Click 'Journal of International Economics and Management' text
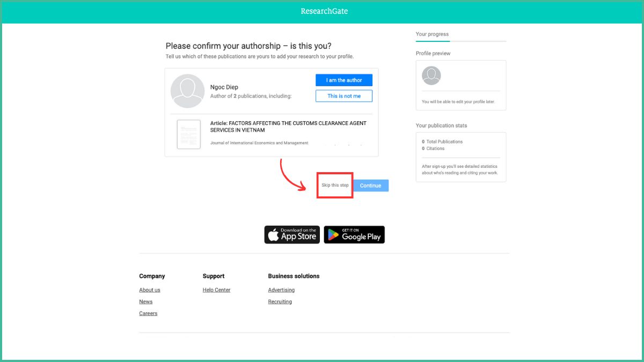The image size is (644, 362). [x=259, y=143]
